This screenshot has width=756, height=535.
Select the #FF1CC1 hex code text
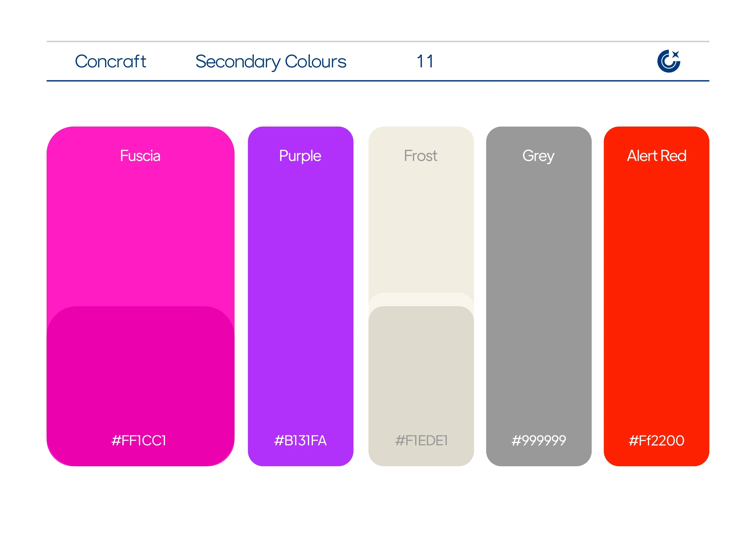coord(139,441)
